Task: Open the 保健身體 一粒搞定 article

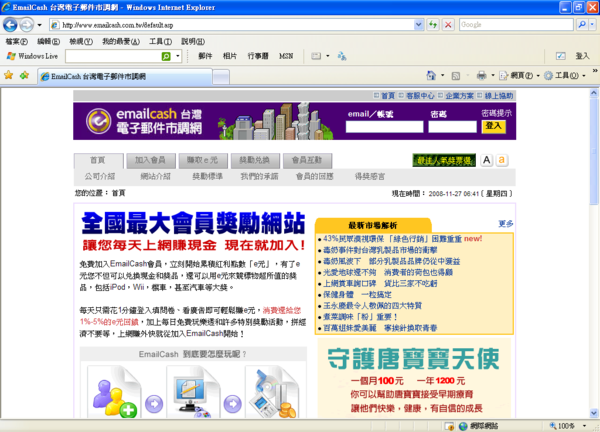Action: point(357,295)
